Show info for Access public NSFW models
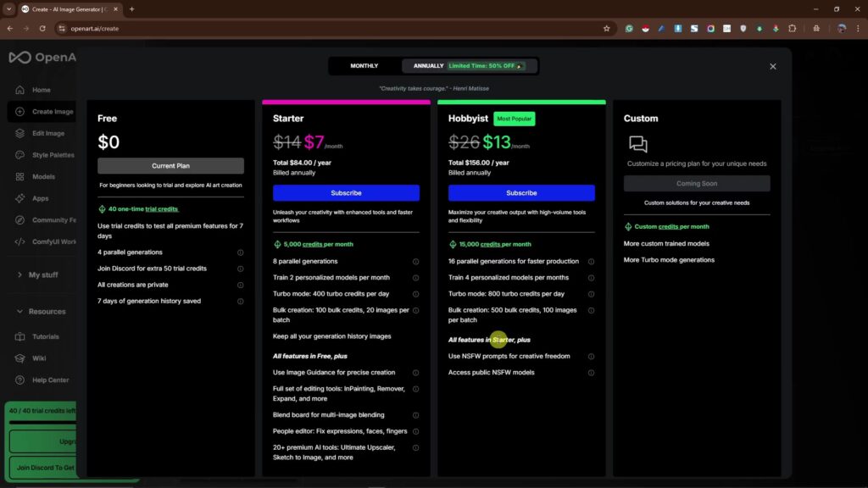This screenshot has width=868, height=488. point(591,373)
